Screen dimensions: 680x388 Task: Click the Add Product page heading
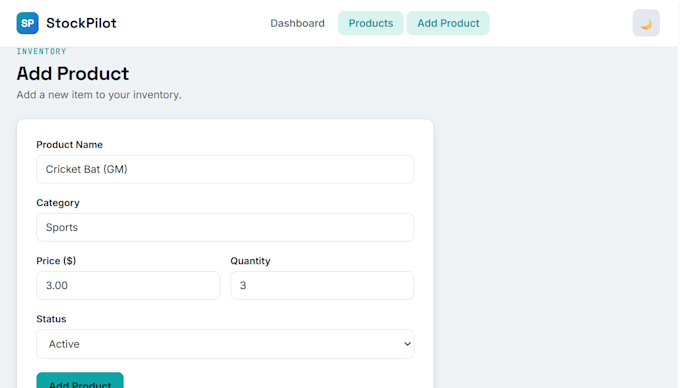[72, 73]
